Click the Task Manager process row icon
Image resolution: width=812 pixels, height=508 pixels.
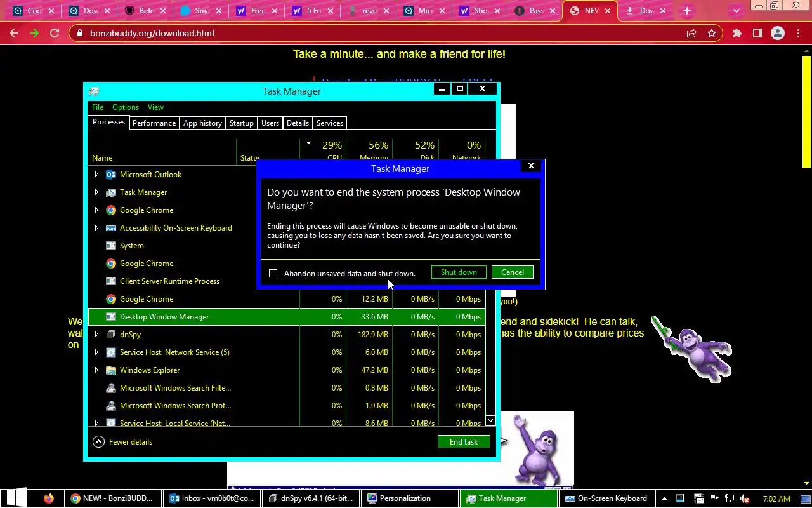(111, 192)
